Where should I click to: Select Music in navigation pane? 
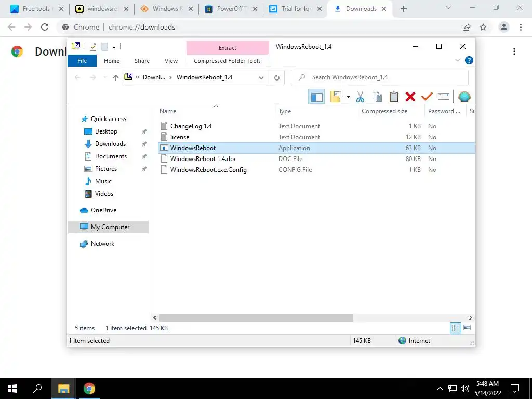click(103, 181)
